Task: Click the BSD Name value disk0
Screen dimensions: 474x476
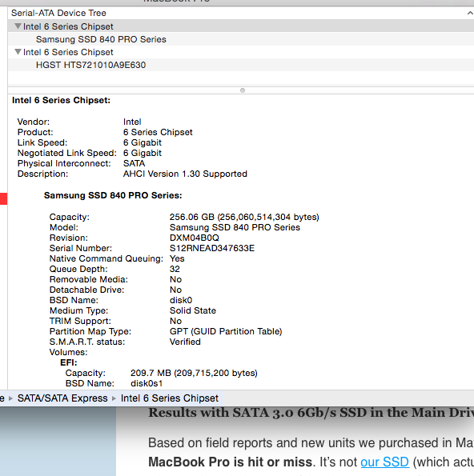Action: 181,300
